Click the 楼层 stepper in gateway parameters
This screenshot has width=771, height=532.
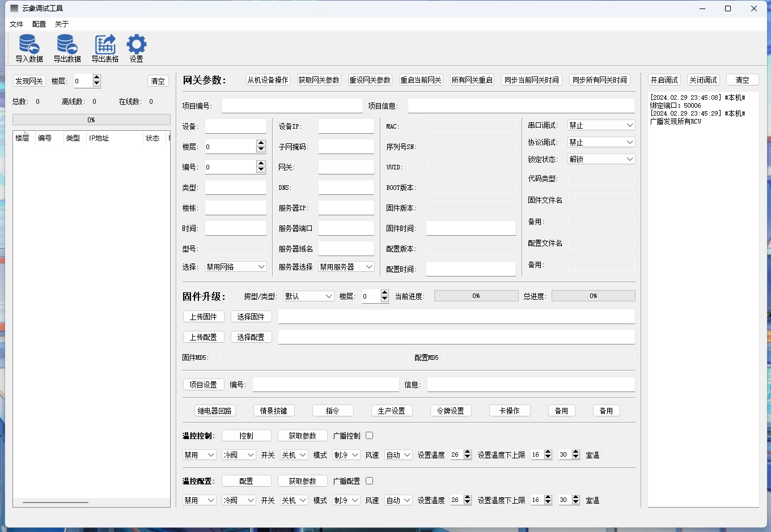tap(235, 147)
